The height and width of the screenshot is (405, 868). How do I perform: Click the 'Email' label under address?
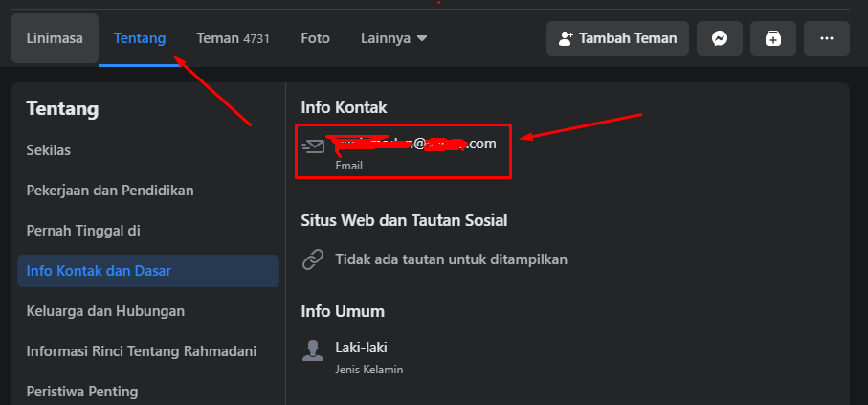click(x=348, y=166)
